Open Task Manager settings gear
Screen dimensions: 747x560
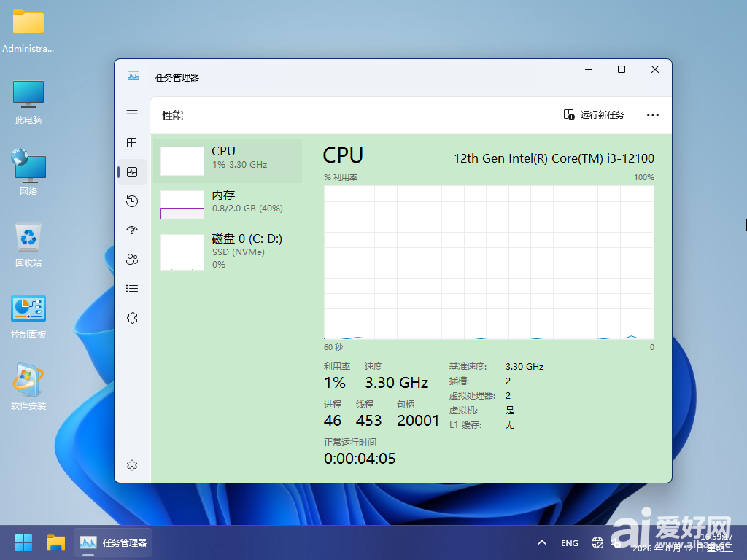click(132, 465)
